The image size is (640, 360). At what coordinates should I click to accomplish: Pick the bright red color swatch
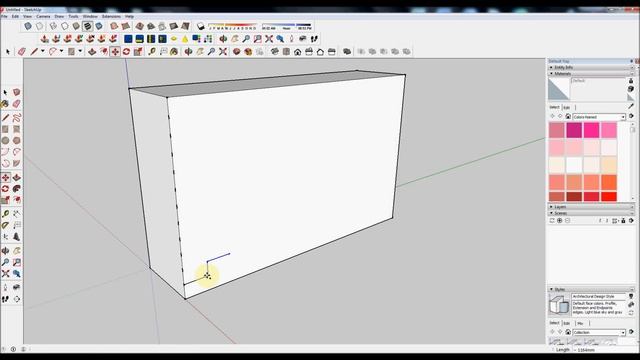click(609, 197)
